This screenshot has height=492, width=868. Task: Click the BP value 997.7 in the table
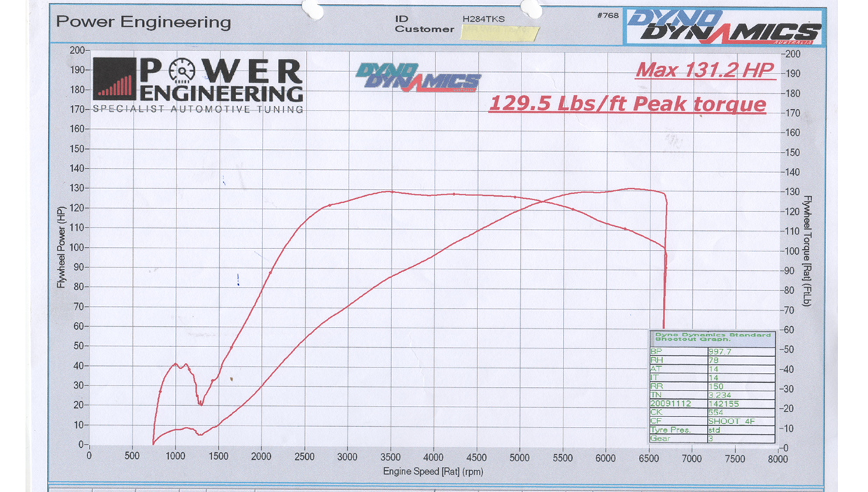pyautogui.click(x=720, y=352)
